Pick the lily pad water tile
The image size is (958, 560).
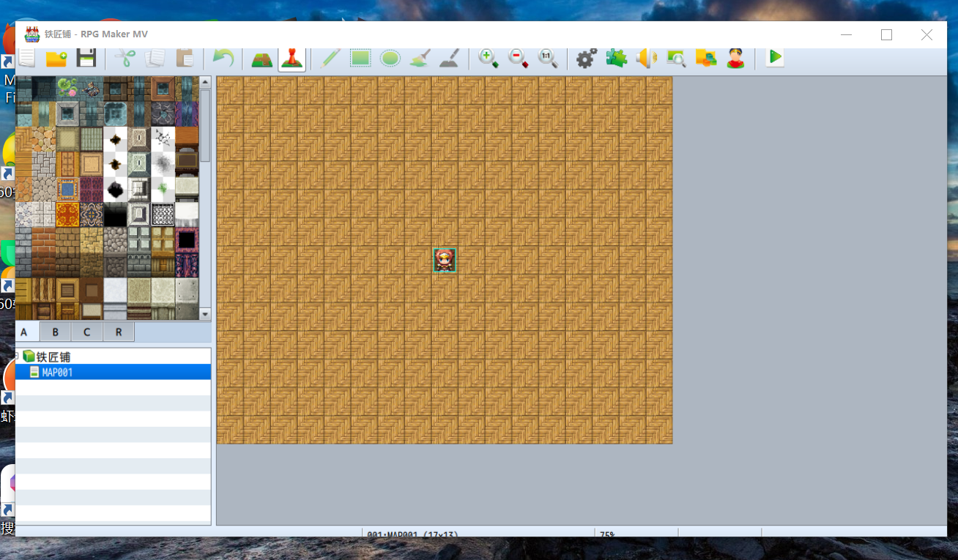(x=67, y=89)
